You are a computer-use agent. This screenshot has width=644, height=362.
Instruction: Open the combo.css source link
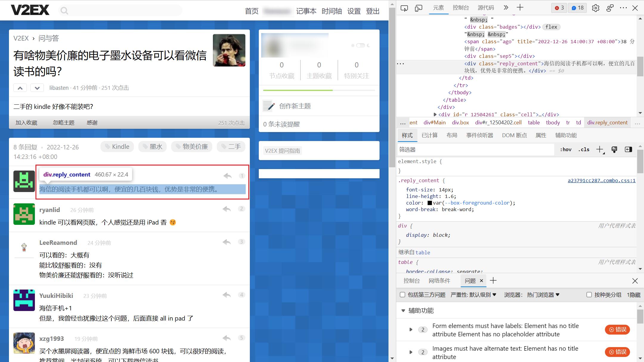pyautogui.click(x=601, y=180)
